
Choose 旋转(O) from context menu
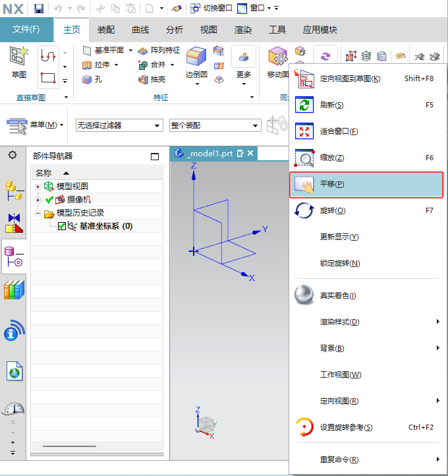[x=366, y=211]
